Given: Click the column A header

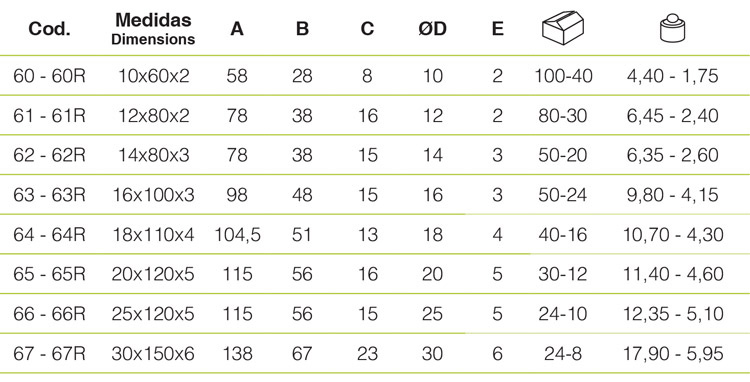Looking at the screenshot, I should 237,29.
